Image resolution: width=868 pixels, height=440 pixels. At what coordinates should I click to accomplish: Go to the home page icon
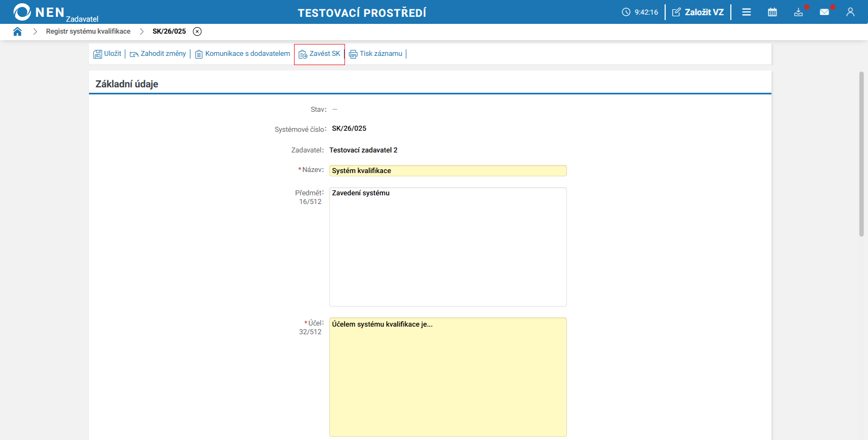coord(17,31)
